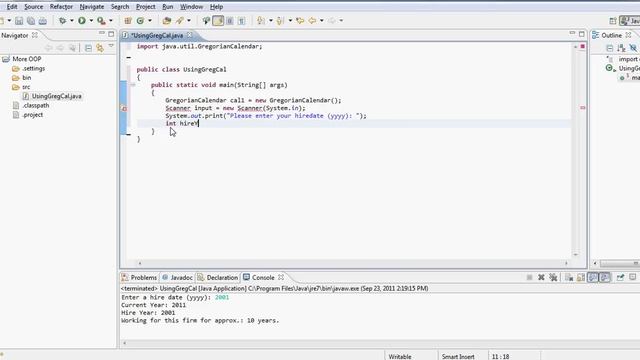This screenshot has height=360, width=640.
Task: Open the Project menu
Action: tap(146, 7)
